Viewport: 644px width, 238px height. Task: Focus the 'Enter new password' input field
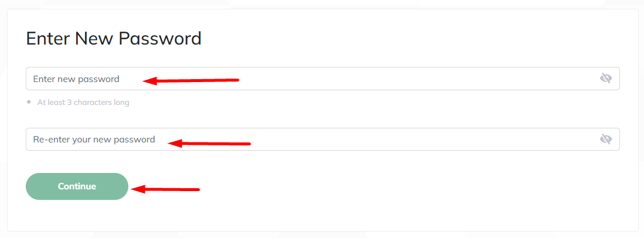322,79
